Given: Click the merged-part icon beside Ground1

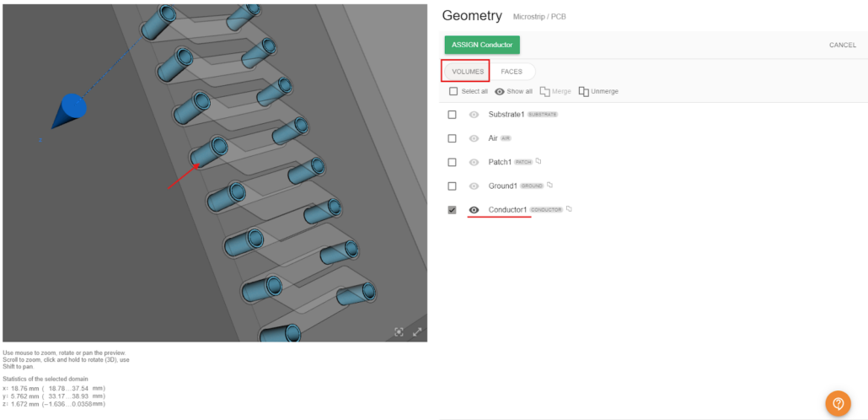Looking at the screenshot, I should pos(549,185).
